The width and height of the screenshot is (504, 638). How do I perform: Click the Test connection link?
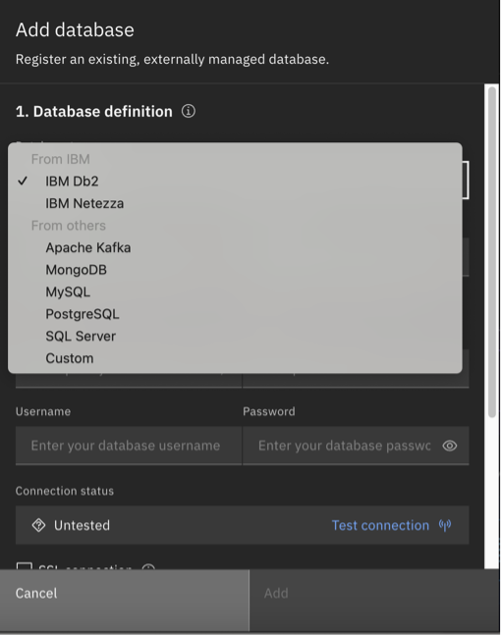pyautogui.click(x=380, y=525)
